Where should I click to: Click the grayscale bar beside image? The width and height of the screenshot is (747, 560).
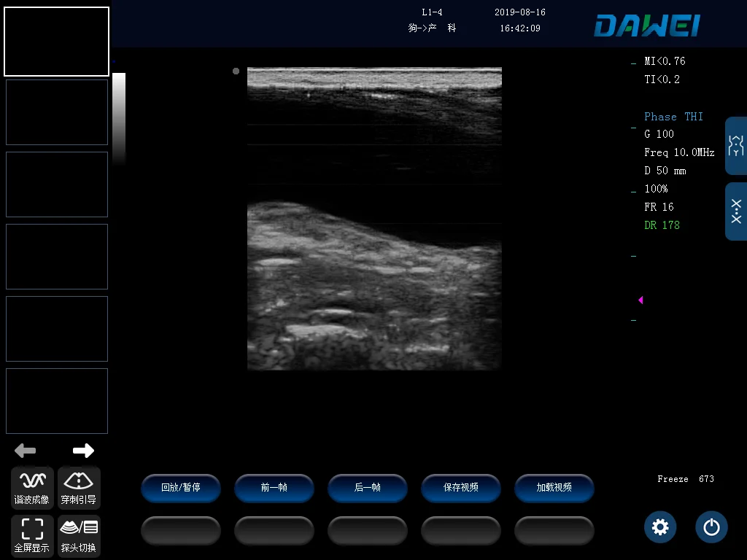pyautogui.click(x=119, y=118)
